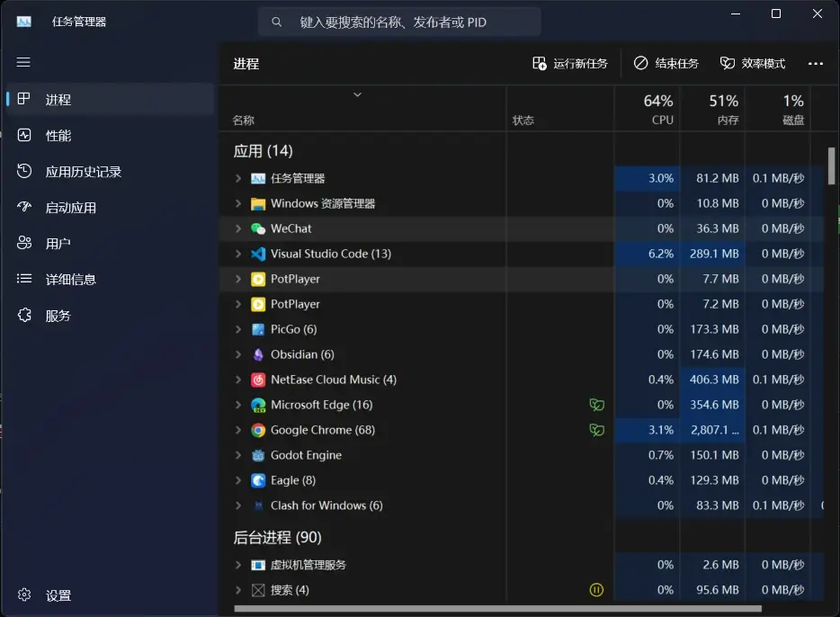Select the first PotPlayer row (7.7 MB)
This screenshot has width=840, height=617.
521,279
